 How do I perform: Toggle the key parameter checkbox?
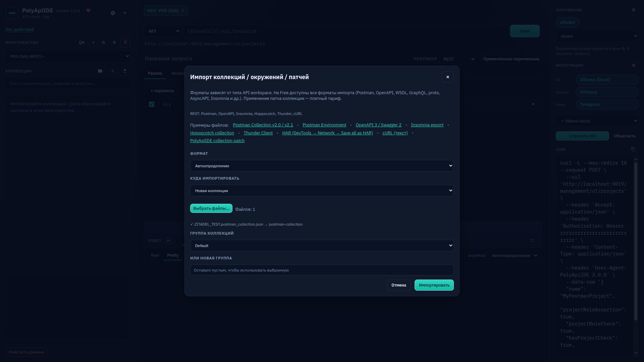click(152, 104)
